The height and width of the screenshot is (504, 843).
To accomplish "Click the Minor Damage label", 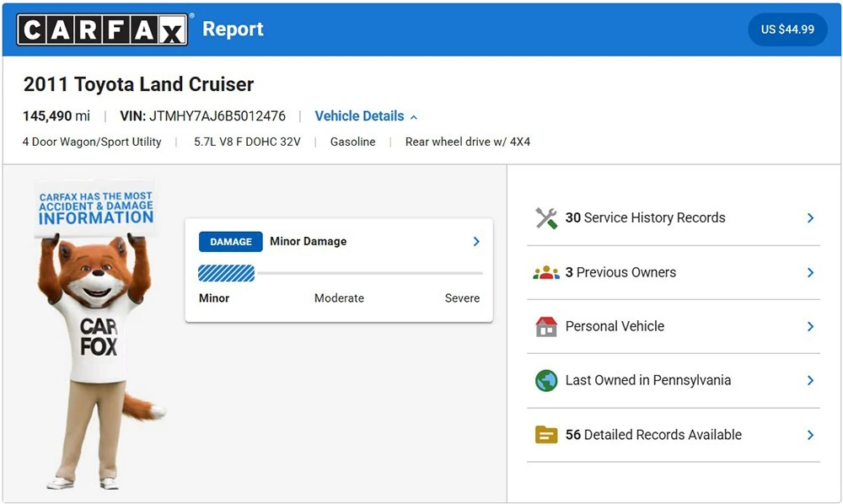I will click(308, 242).
